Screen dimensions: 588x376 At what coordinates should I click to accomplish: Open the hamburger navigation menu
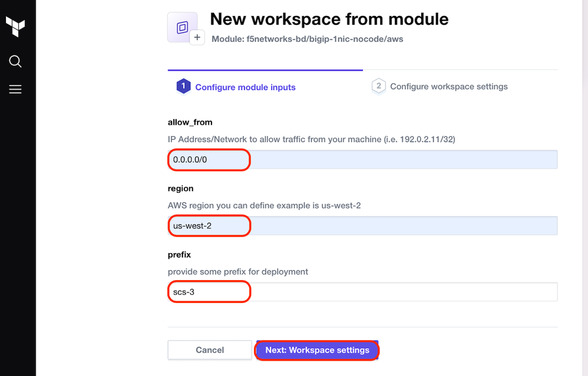[x=15, y=89]
